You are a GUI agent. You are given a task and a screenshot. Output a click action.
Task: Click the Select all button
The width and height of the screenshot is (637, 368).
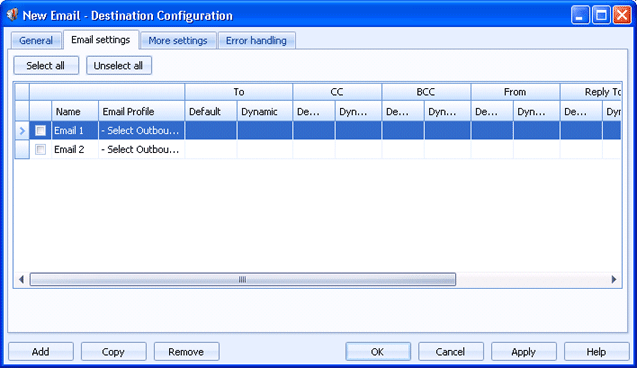tap(46, 65)
